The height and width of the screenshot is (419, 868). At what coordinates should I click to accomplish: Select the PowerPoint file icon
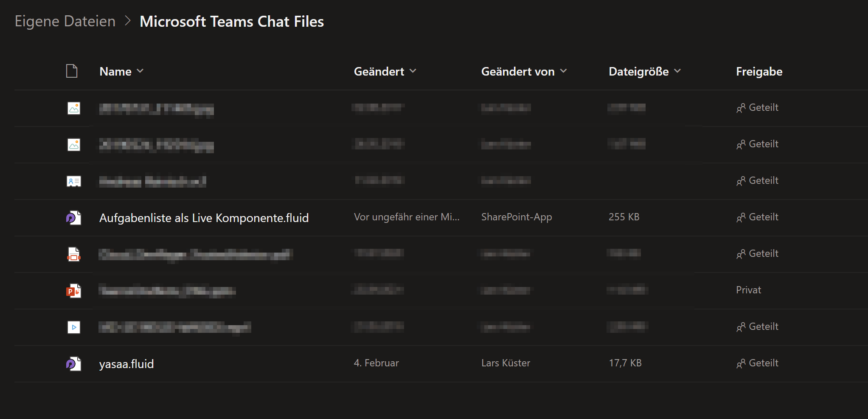74,291
